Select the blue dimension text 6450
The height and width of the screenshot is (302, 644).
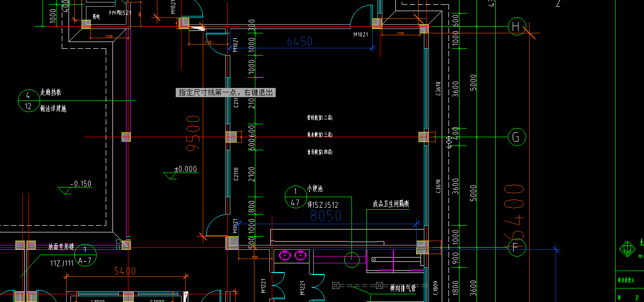pos(300,42)
